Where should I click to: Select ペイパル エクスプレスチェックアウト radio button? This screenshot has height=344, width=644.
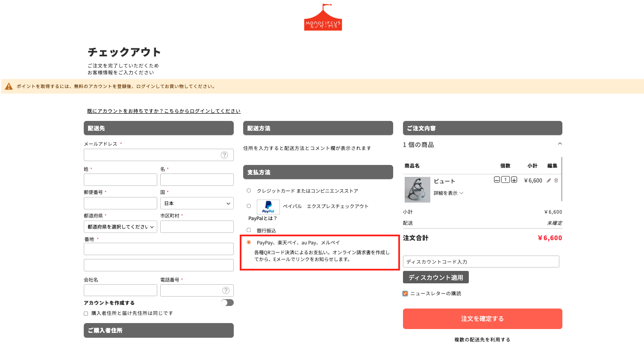[x=249, y=206]
